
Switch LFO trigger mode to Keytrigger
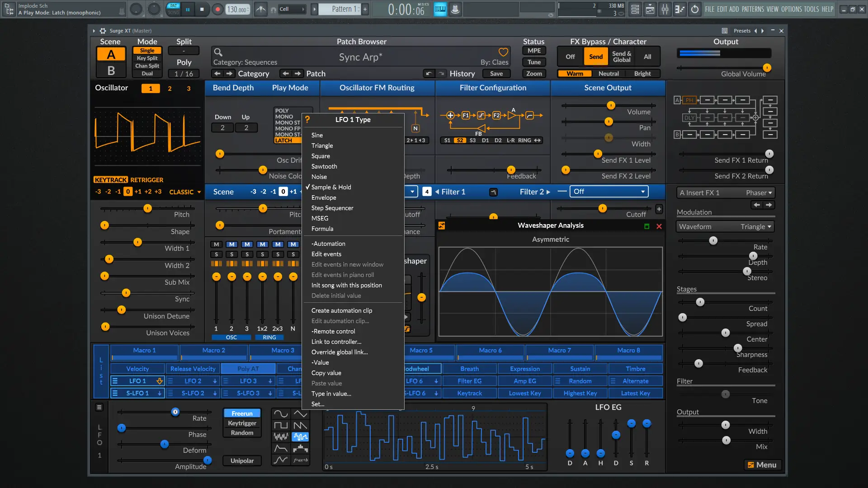click(242, 423)
